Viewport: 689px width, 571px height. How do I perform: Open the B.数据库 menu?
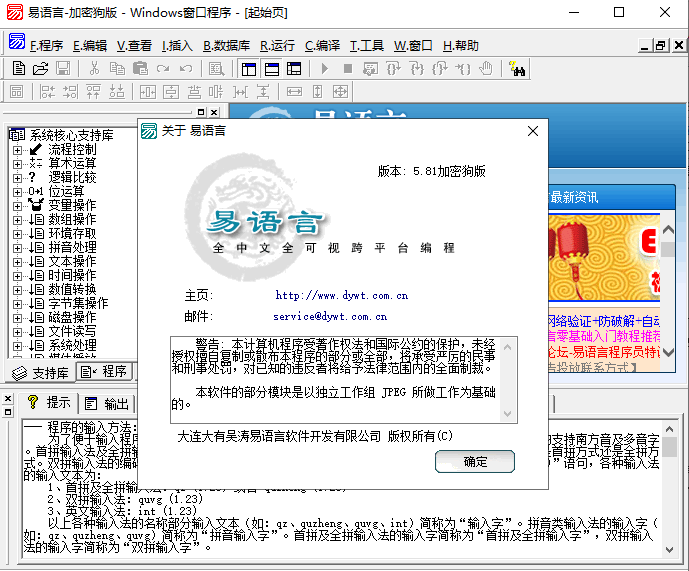[227, 46]
